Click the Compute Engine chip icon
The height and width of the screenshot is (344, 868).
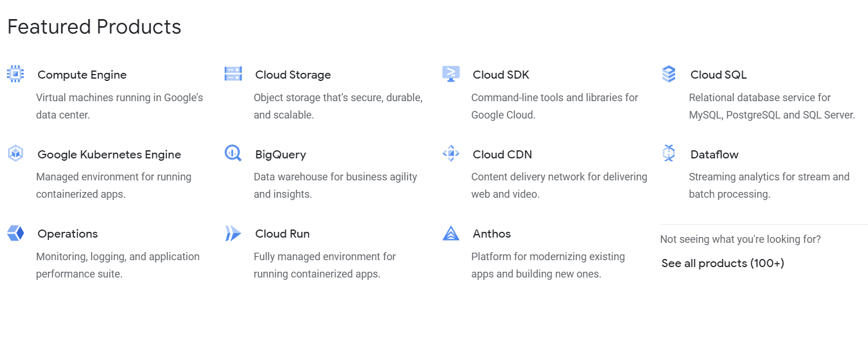pyautogui.click(x=15, y=74)
